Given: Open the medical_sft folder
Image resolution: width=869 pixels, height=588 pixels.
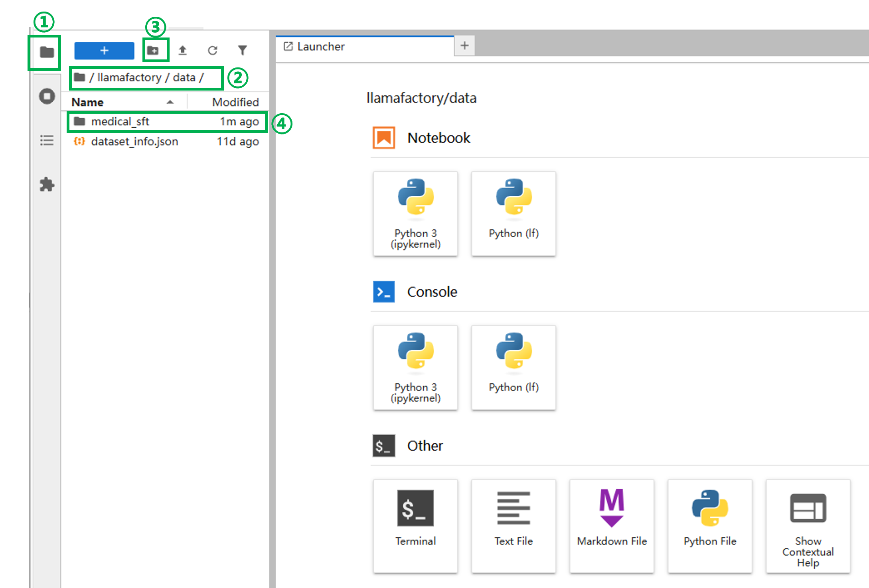Looking at the screenshot, I should pyautogui.click(x=120, y=122).
